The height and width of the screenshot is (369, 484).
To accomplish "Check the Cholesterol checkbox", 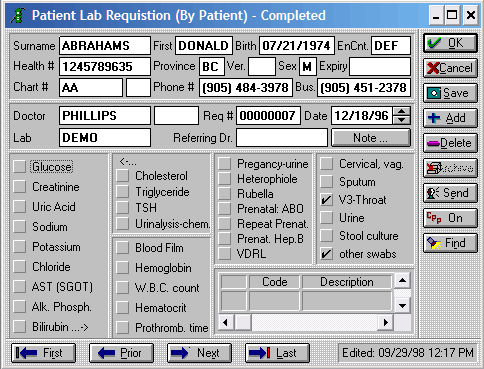I will click(123, 176).
